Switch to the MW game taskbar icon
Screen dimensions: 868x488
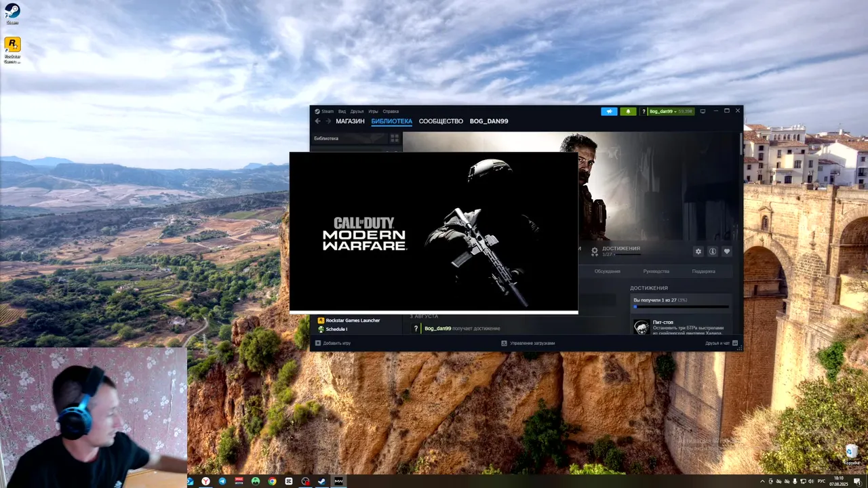[x=338, y=481]
